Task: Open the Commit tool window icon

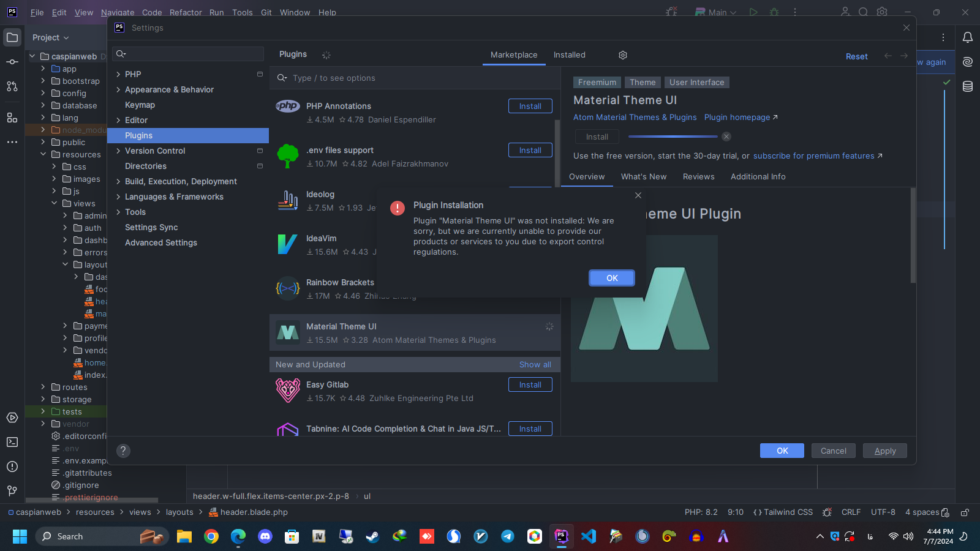Action: [12, 62]
